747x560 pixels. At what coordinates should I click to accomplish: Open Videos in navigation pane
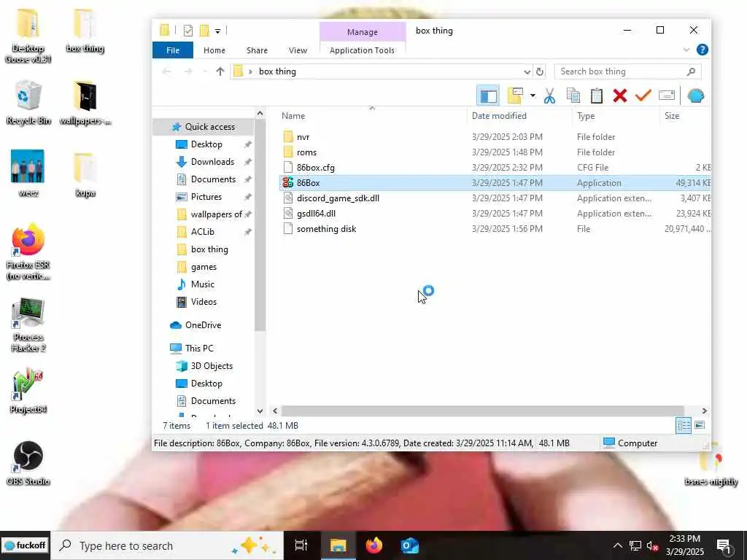tap(204, 302)
